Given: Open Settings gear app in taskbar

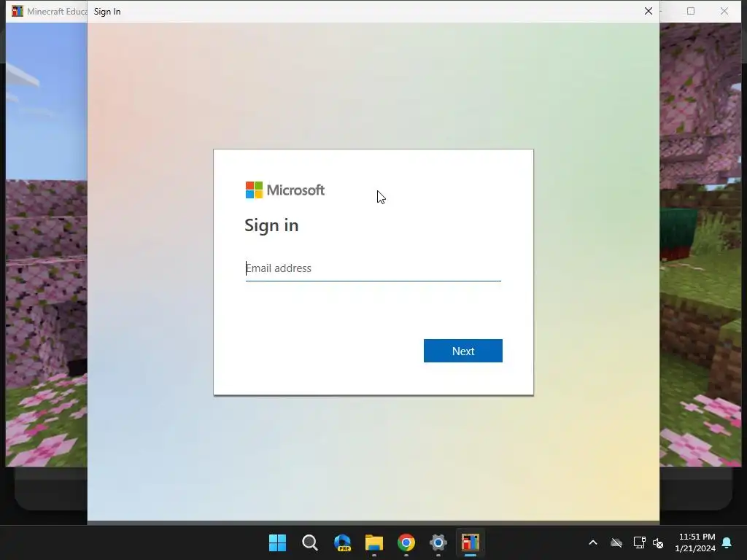Looking at the screenshot, I should (x=438, y=542).
